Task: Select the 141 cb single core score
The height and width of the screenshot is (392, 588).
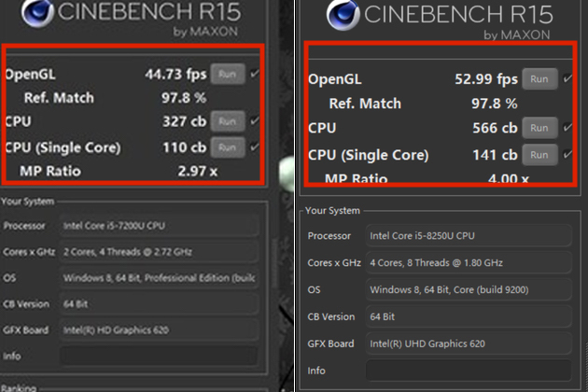Action: tap(495, 155)
